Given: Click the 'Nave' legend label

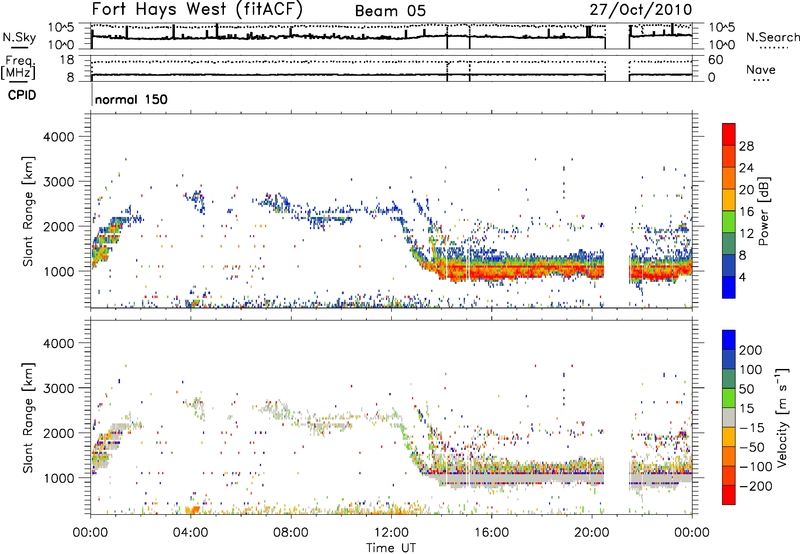Looking at the screenshot, I should coord(761,70).
